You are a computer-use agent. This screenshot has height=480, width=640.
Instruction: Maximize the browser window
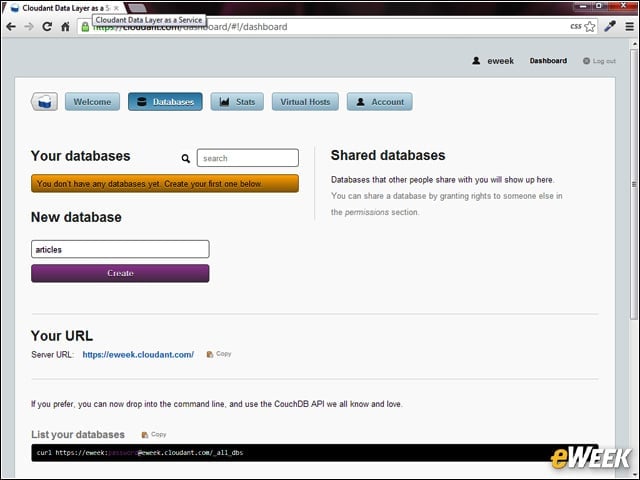tap(599, 6)
